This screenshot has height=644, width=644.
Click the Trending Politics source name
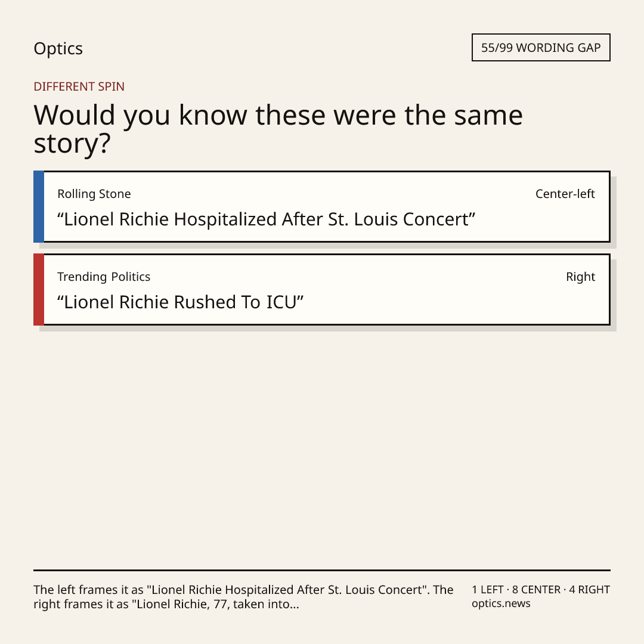tap(104, 277)
